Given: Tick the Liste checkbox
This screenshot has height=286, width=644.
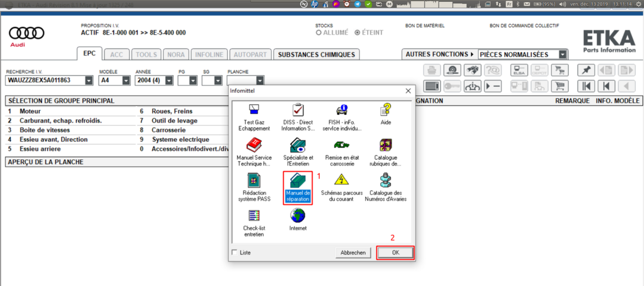Looking at the screenshot, I should coord(234,253).
